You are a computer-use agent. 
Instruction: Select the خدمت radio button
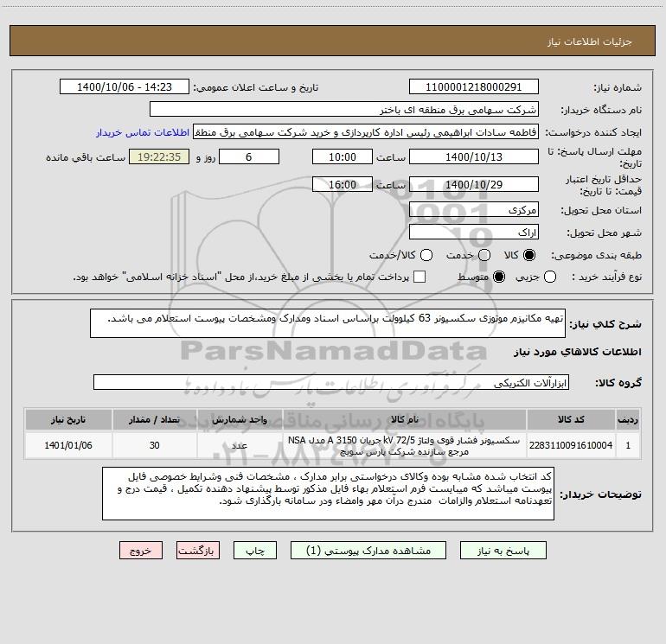click(x=484, y=255)
